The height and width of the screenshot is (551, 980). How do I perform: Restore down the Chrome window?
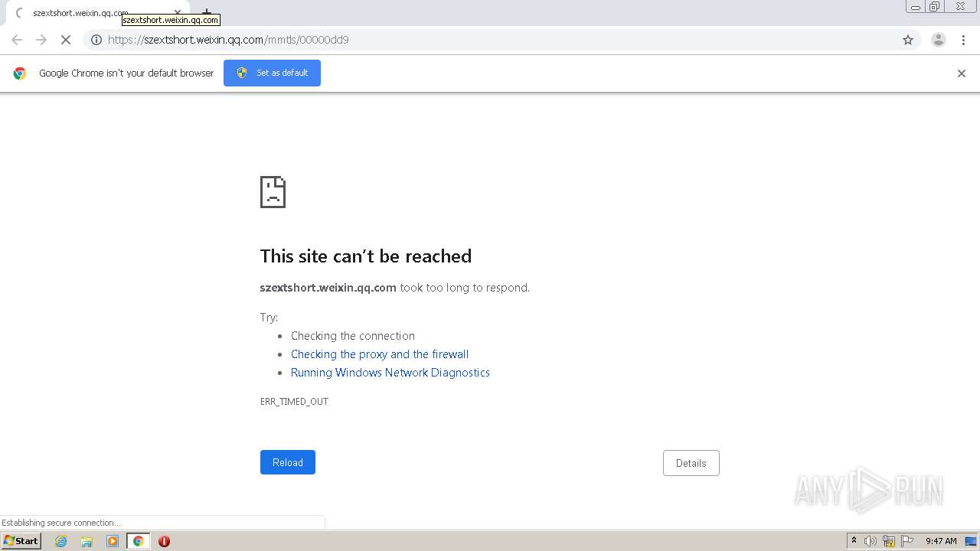pyautogui.click(x=935, y=7)
